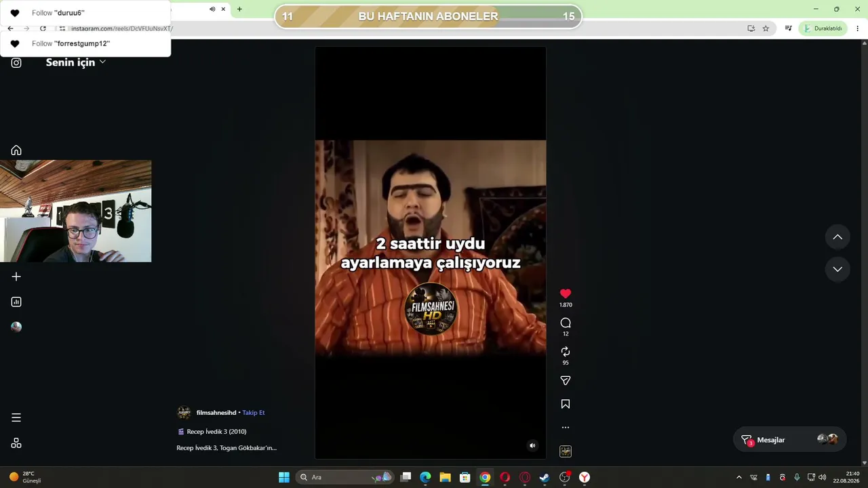This screenshot has height=488, width=868.
Task: Open the filmsahnesihd profile picture
Action: tap(184, 413)
